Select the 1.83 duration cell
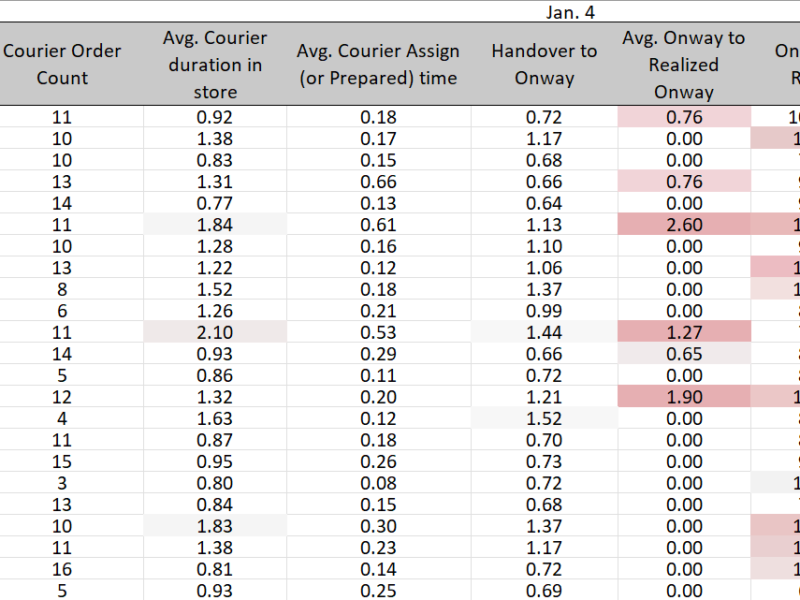The image size is (800, 600). pyautogui.click(x=215, y=526)
